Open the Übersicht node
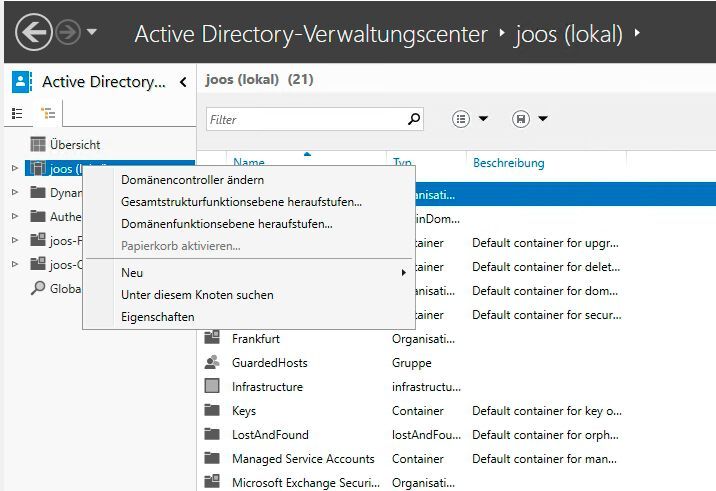 coord(75,145)
